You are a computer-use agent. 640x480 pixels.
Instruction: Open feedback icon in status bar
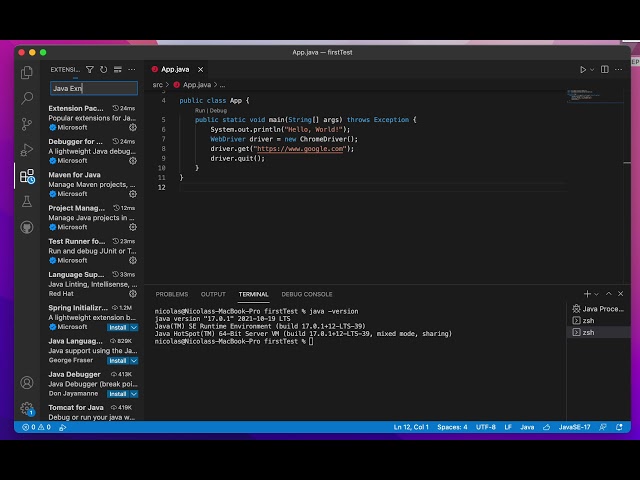602,427
